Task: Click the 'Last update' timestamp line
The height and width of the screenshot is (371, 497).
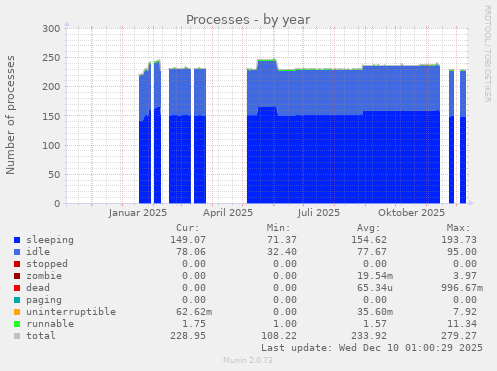Action: pos(372,348)
